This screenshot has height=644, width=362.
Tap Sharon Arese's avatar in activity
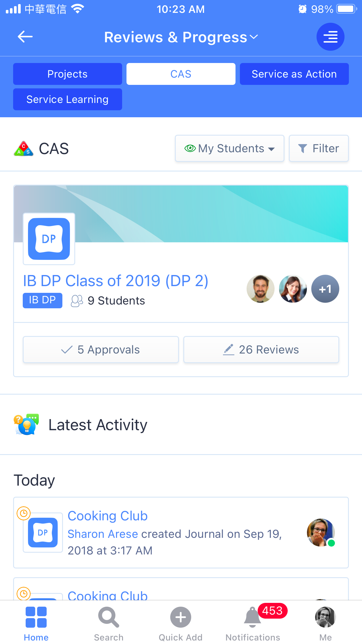[321, 532]
